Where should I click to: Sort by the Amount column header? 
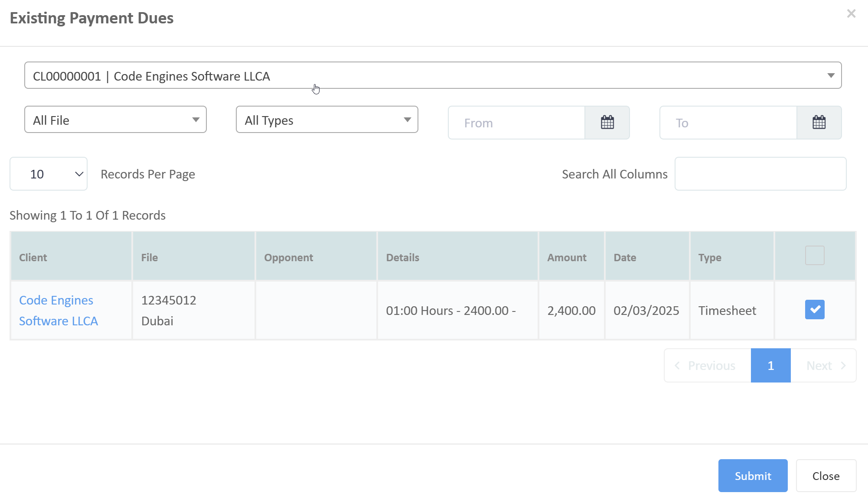pyautogui.click(x=566, y=257)
